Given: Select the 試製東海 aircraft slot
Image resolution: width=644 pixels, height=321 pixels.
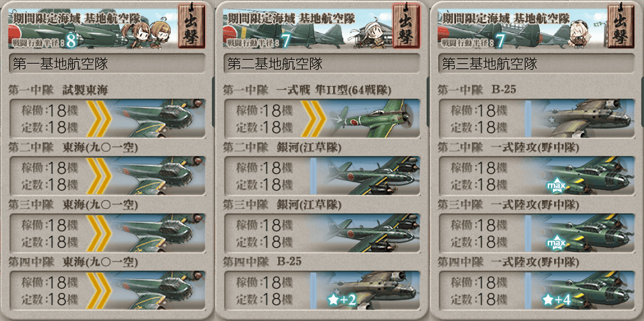Looking at the screenshot, I should coord(107,118).
